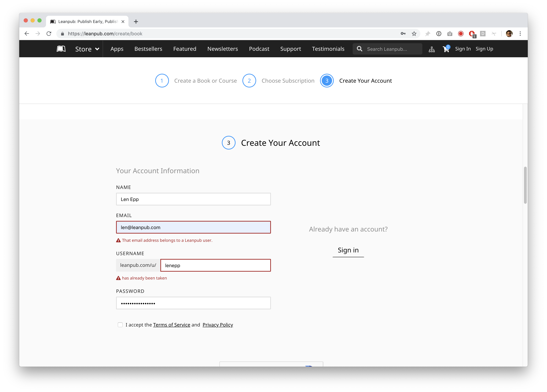Click the email error message text
The image size is (547, 392).
pyautogui.click(x=167, y=240)
